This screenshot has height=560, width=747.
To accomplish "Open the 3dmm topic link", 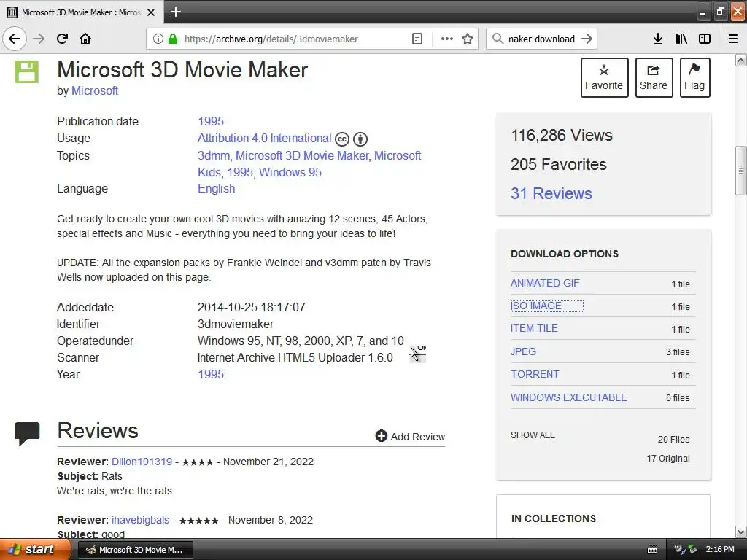I will pyautogui.click(x=214, y=156).
